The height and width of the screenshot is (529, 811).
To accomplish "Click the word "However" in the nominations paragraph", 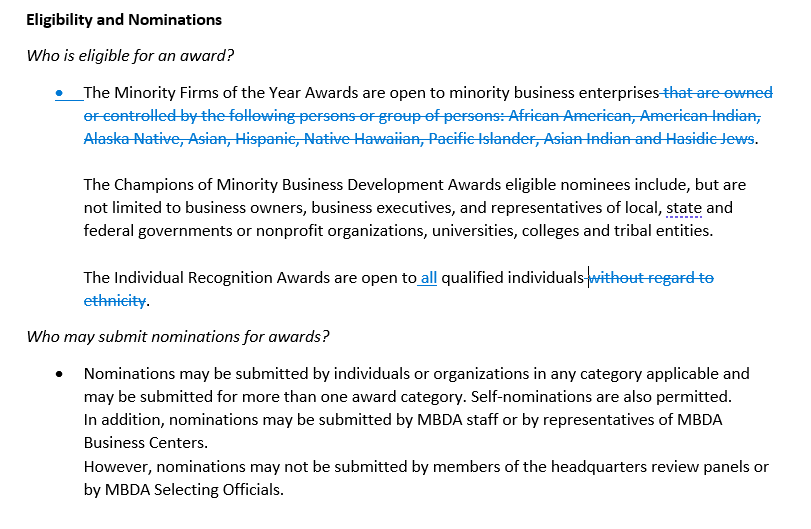I will (116, 466).
